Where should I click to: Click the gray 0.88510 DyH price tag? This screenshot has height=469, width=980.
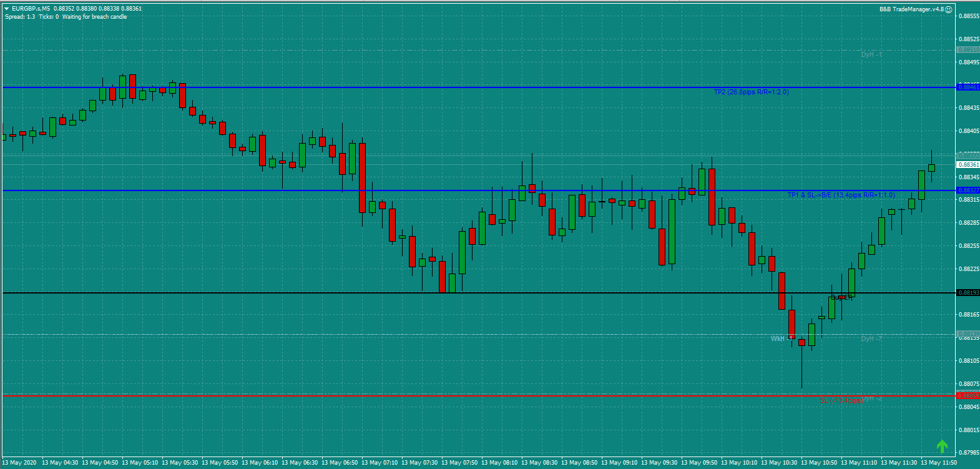(x=968, y=50)
